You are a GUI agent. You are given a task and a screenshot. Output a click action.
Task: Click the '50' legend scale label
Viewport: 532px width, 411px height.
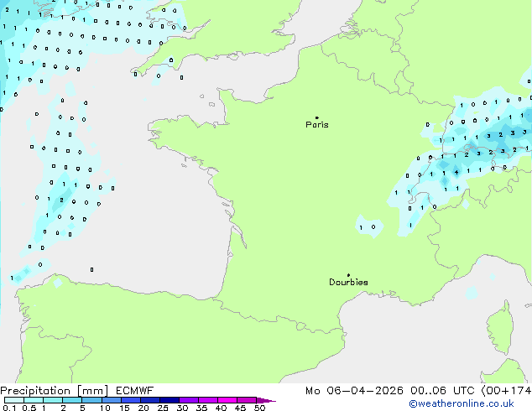pyautogui.click(x=260, y=408)
